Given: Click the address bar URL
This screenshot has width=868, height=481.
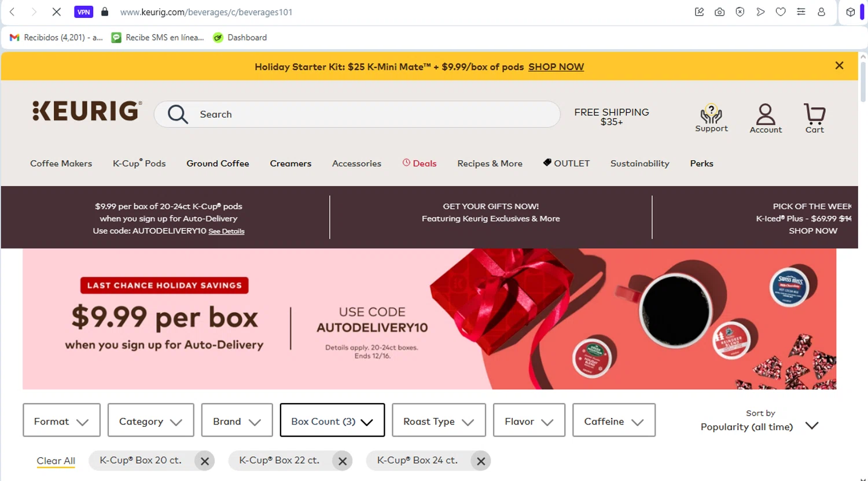Looking at the screenshot, I should [206, 12].
